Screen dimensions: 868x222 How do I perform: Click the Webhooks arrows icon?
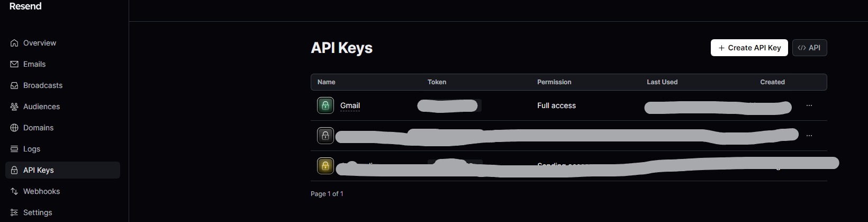pyautogui.click(x=14, y=191)
